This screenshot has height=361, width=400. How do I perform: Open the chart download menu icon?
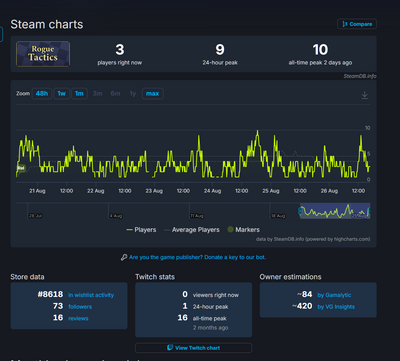click(365, 95)
